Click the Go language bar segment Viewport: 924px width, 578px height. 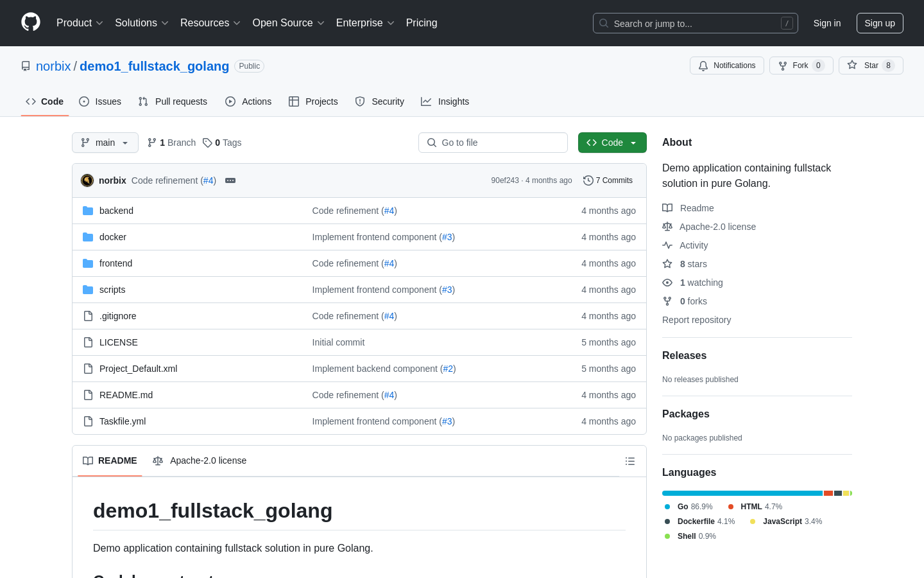[x=742, y=493]
